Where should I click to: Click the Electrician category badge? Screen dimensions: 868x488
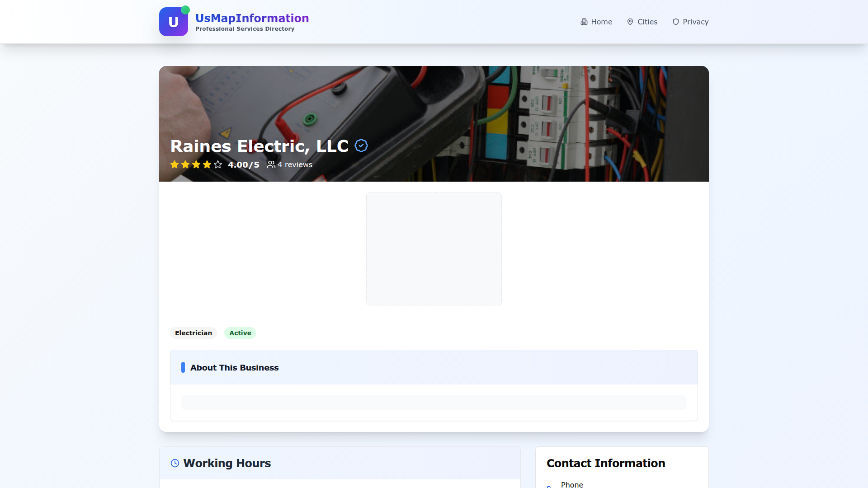coord(193,333)
